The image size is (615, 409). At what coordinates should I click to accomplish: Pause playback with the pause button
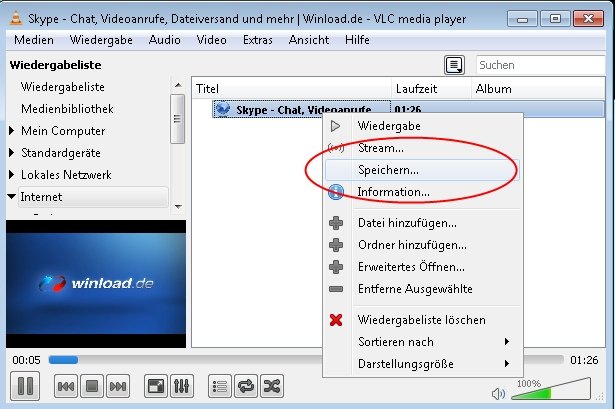point(25,386)
